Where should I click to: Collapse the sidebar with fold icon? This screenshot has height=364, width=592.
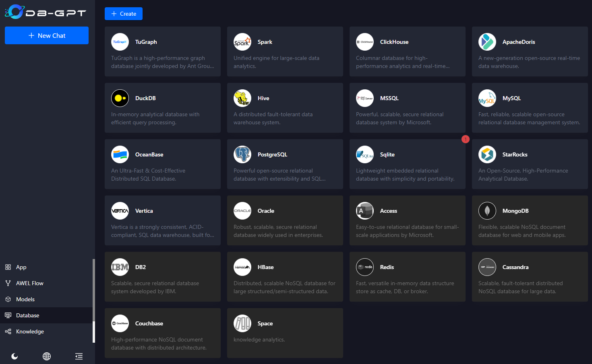pos(79,356)
